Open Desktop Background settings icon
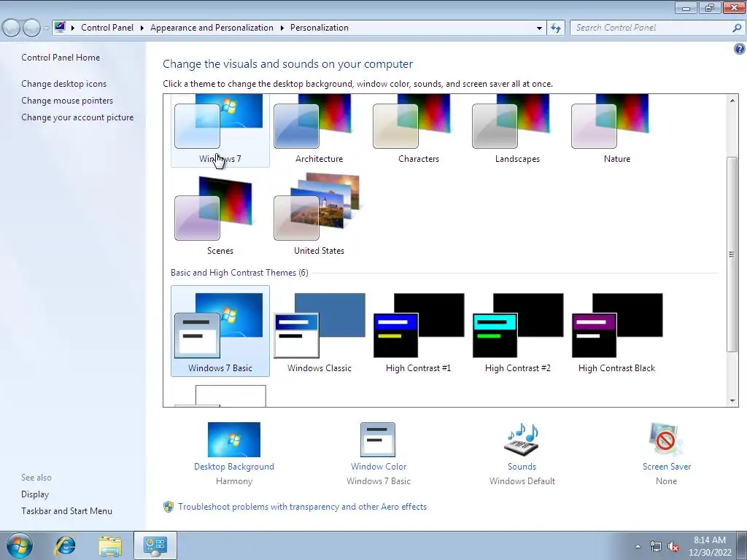The width and height of the screenshot is (747, 560). 234,440
